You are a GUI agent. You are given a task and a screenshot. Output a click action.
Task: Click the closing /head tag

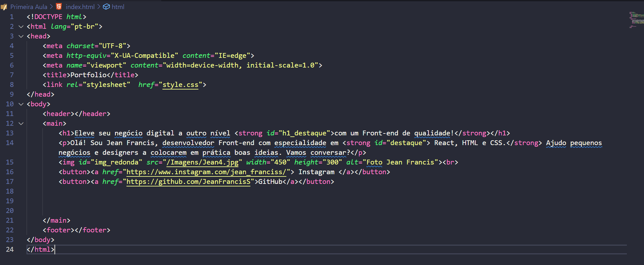pyautogui.click(x=40, y=94)
